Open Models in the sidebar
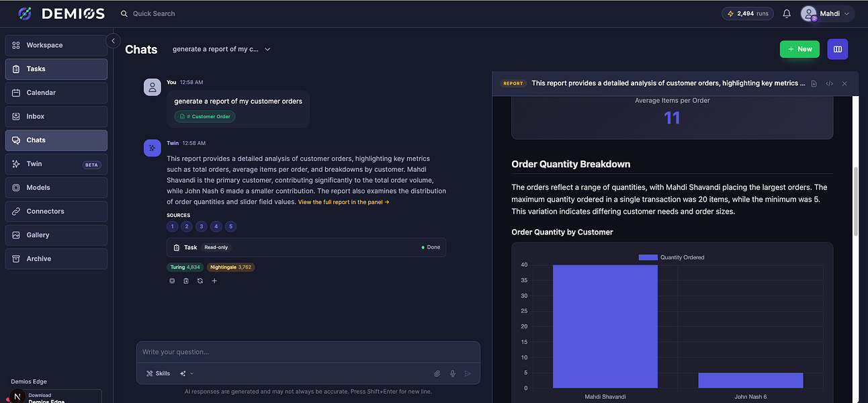Image resolution: width=868 pixels, height=403 pixels. point(56,187)
